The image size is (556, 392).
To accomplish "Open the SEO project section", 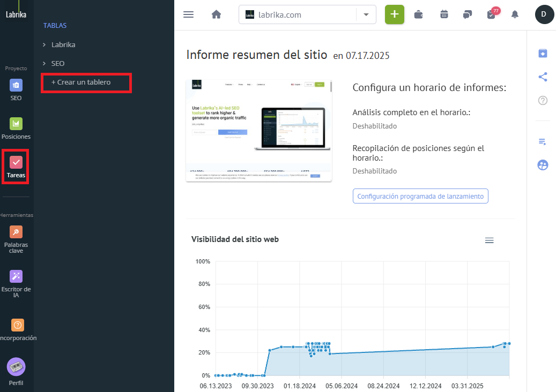I will pos(16,90).
